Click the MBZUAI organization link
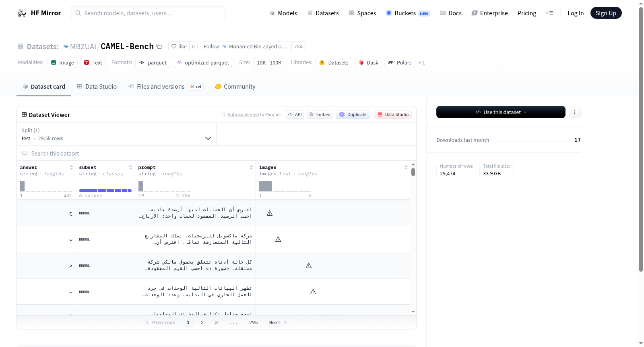644x347 pixels. (x=83, y=46)
